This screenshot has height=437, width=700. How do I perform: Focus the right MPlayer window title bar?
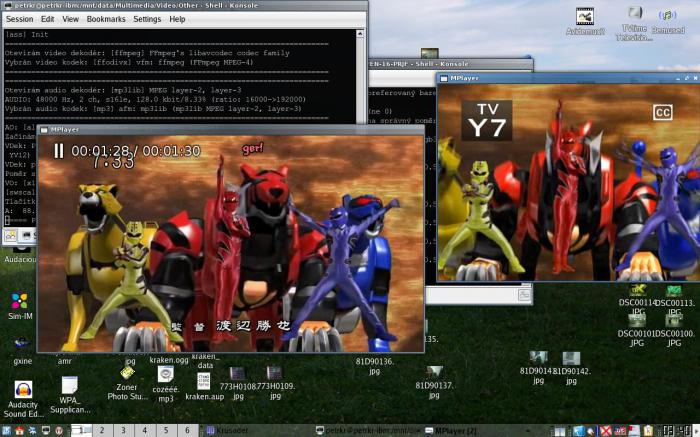(x=568, y=78)
